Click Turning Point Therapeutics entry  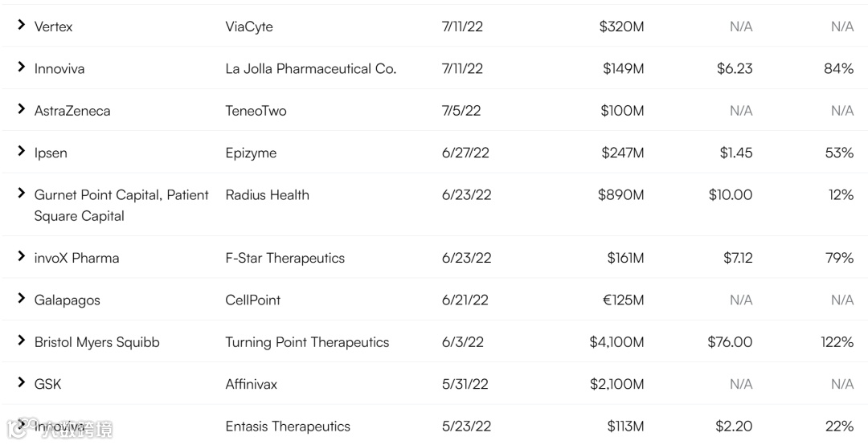click(307, 342)
